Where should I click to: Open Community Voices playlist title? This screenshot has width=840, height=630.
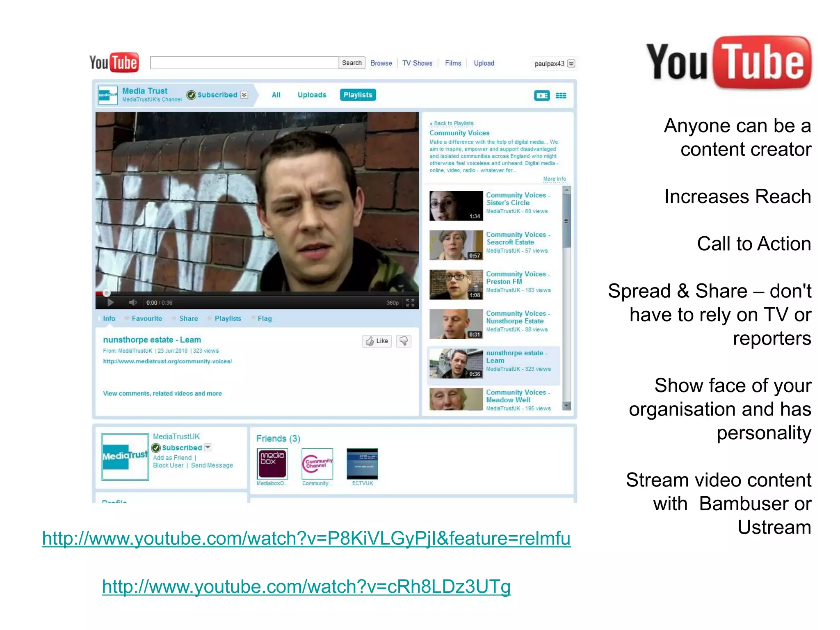pyautogui.click(x=459, y=133)
